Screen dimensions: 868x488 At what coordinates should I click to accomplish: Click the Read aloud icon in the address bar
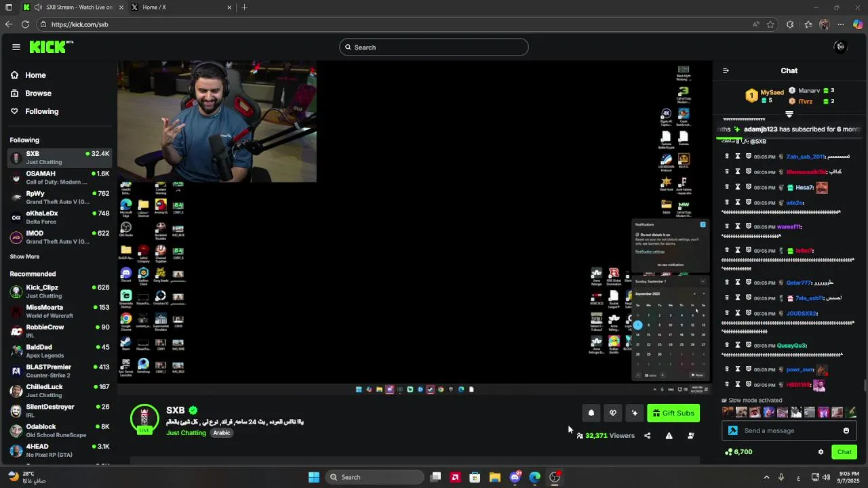(755, 24)
